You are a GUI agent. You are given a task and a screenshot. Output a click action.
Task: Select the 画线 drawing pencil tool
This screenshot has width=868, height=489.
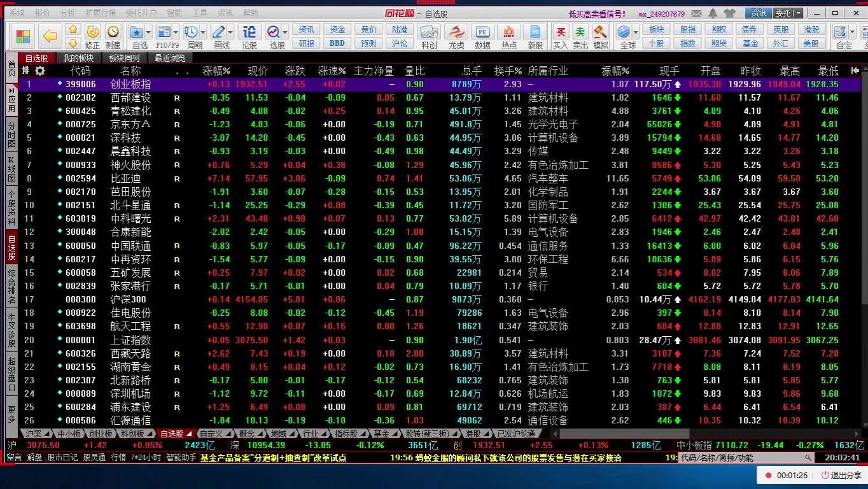click(219, 36)
